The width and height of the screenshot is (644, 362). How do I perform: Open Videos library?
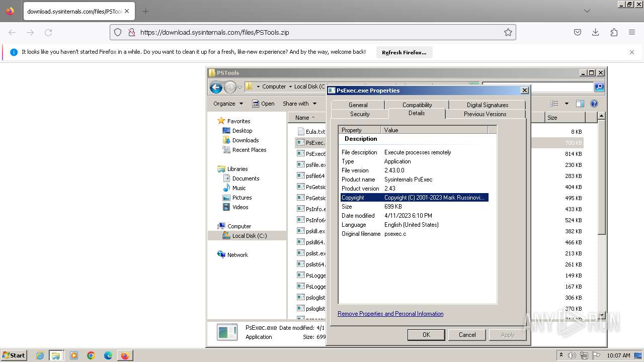240,207
